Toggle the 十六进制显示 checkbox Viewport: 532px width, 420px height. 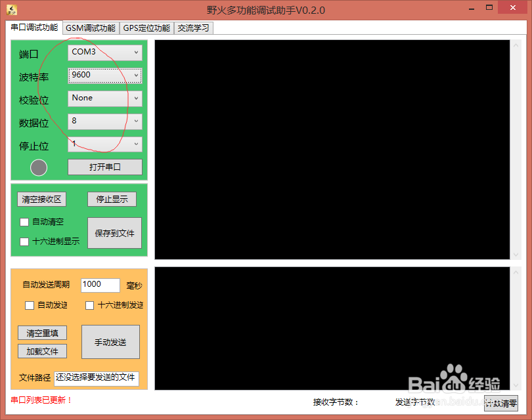click(24, 241)
